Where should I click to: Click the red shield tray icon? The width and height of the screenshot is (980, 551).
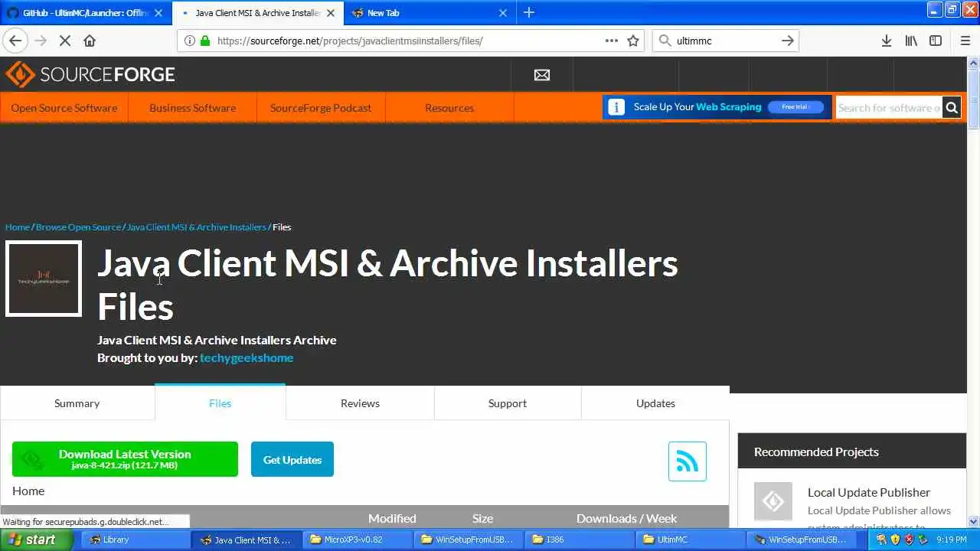coord(909,540)
